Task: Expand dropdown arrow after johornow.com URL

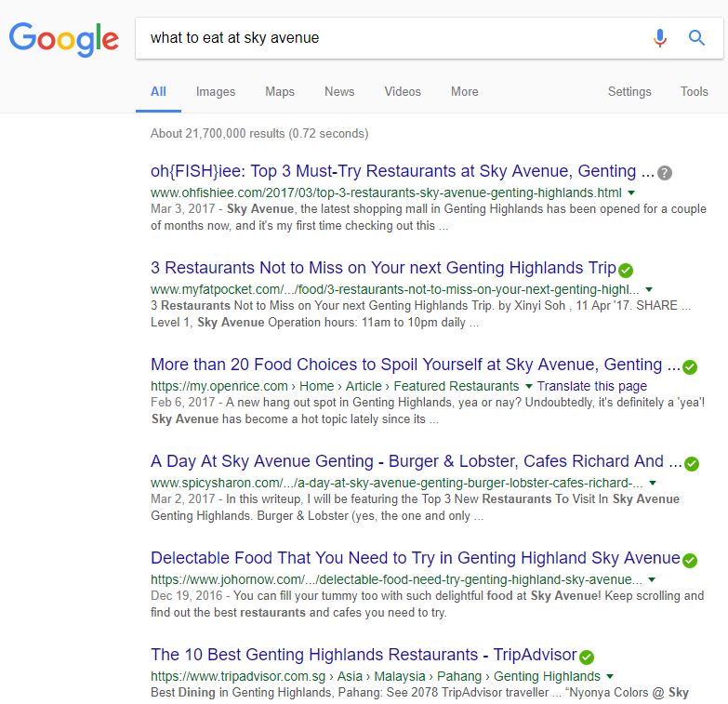Action: (652, 579)
